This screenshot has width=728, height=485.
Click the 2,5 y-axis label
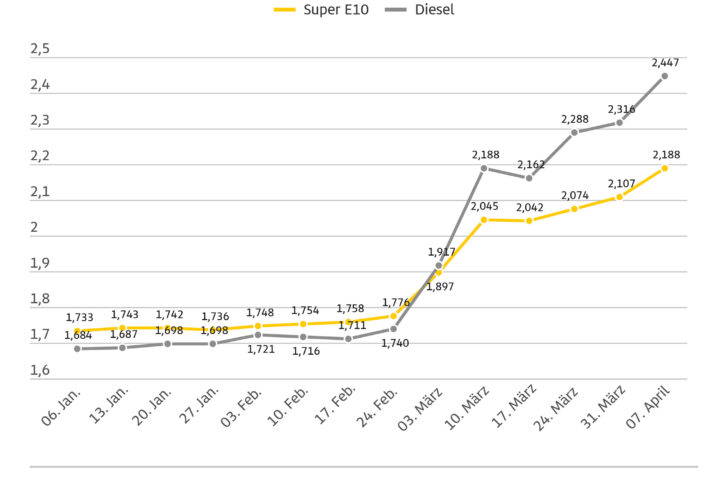pyautogui.click(x=40, y=50)
